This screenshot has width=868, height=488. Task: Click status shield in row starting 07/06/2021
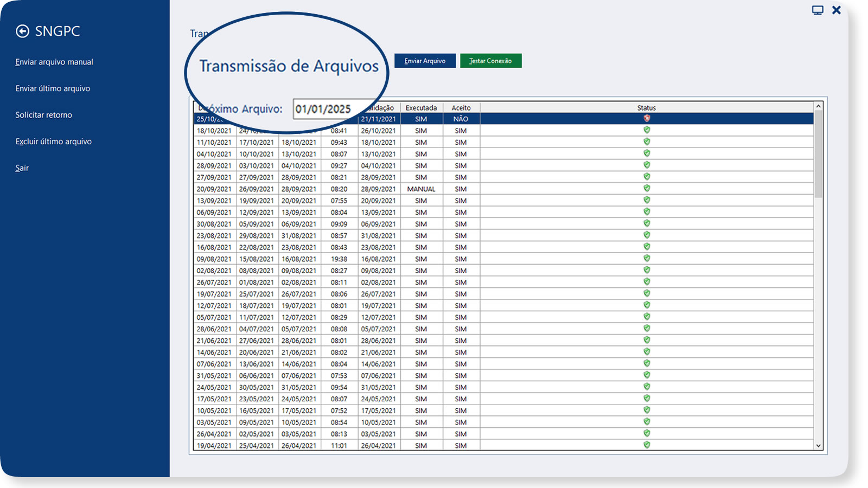point(647,363)
